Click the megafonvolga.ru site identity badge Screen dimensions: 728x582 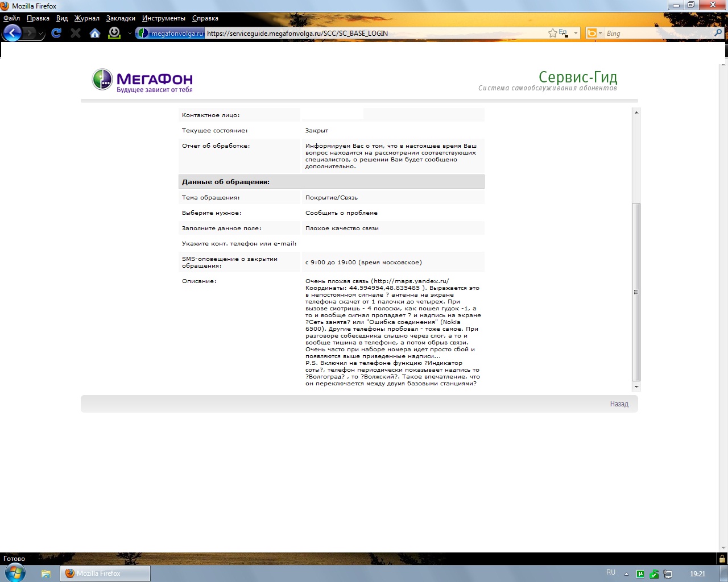171,34
